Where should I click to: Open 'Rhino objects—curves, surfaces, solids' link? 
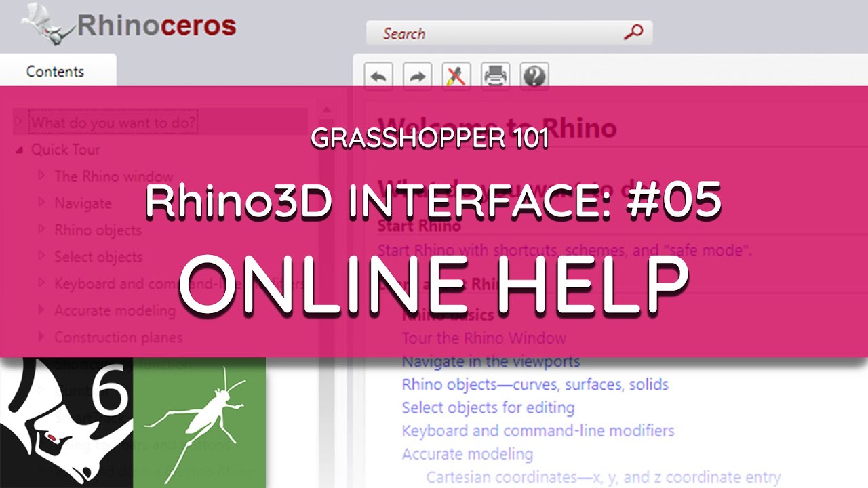(535, 384)
